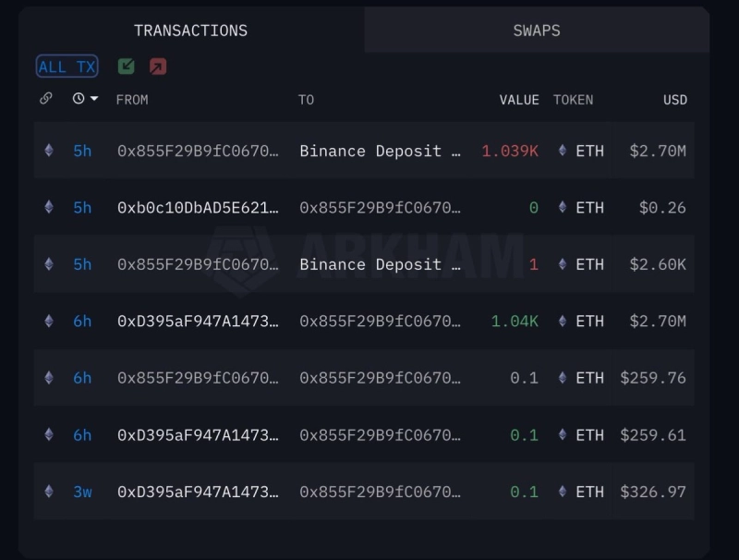The width and height of the screenshot is (739, 560).
Task: Click the link chain icon in header
Action: tap(46, 99)
